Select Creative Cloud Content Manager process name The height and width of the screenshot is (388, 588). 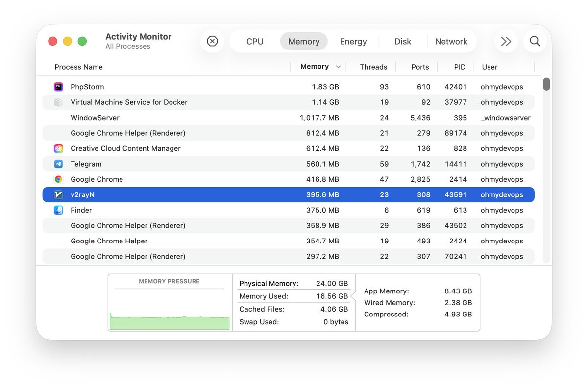(125, 148)
